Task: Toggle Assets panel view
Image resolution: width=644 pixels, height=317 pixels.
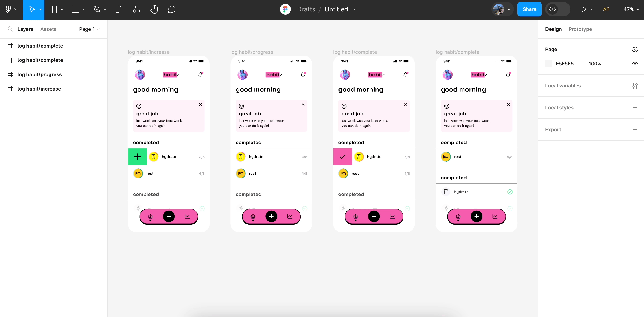Action: click(48, 29)
